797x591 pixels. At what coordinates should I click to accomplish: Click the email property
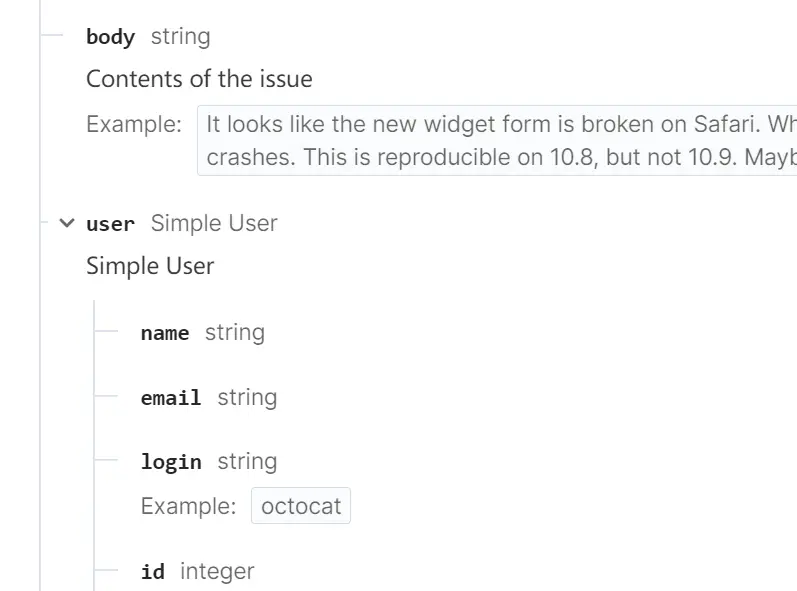point(171,397)
